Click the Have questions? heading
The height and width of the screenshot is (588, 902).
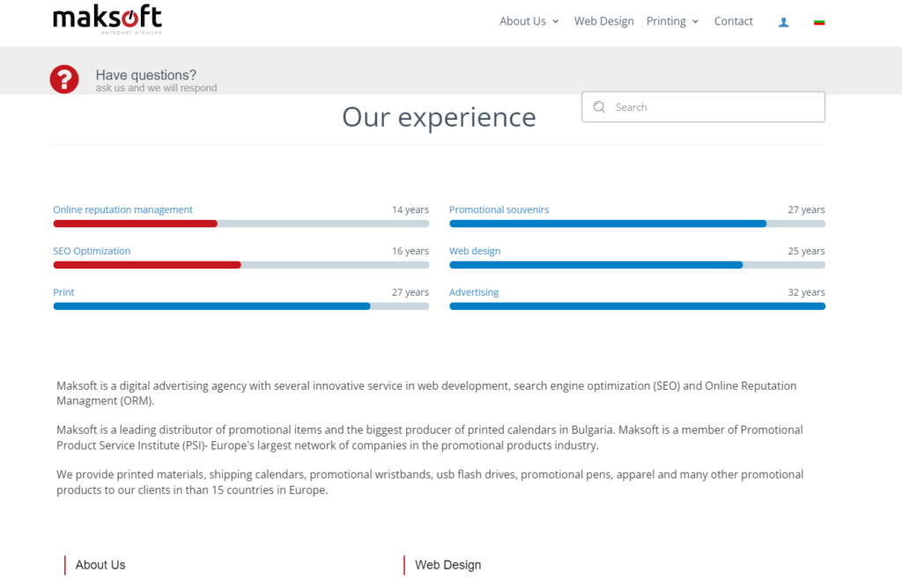pyautogui.click(x=145, y=76)
